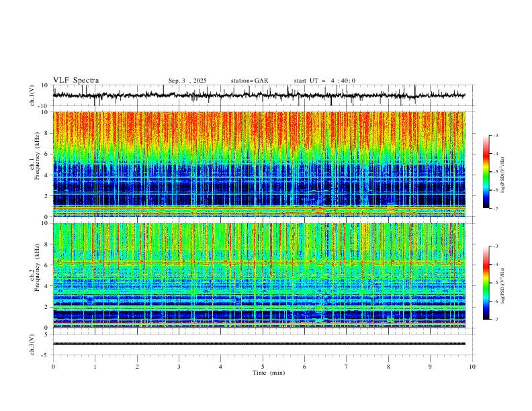
Task: Click upper color bar's log(PSD) label
Action: click(503, 175)
